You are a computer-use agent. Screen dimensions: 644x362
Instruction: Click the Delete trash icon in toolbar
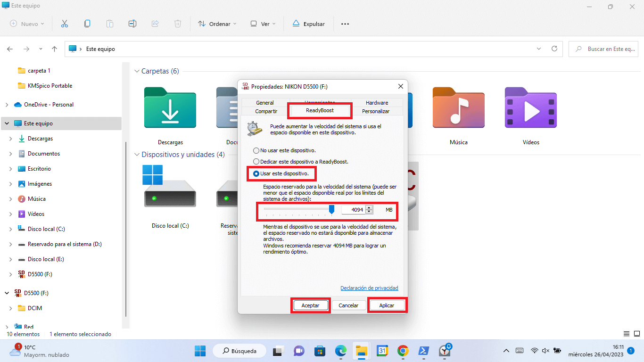tap(178, 24)
